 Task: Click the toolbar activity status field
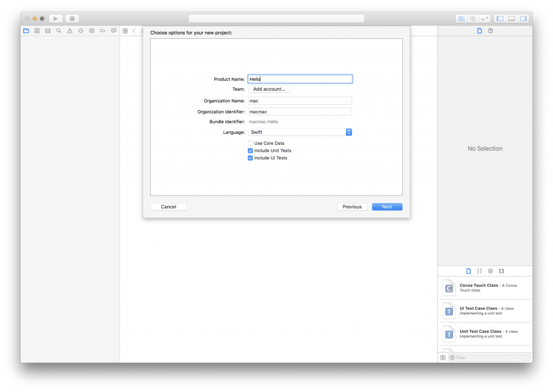tap(276, 19)
